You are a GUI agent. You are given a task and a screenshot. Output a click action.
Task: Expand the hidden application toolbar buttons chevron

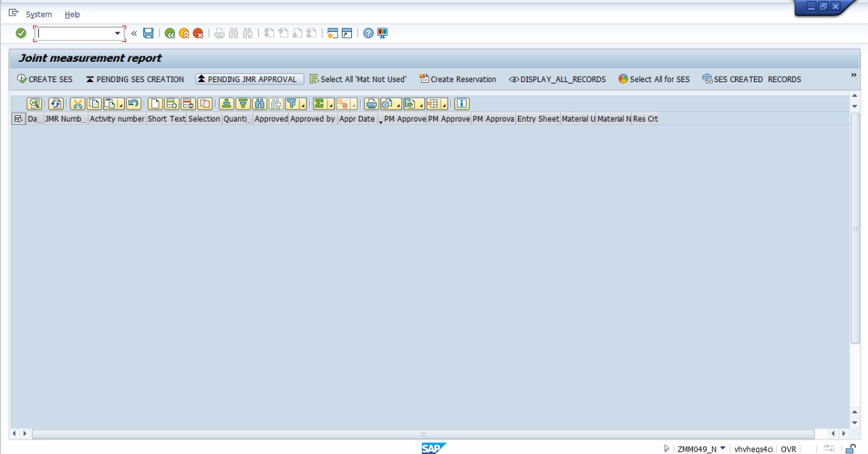tap(854, 75)
